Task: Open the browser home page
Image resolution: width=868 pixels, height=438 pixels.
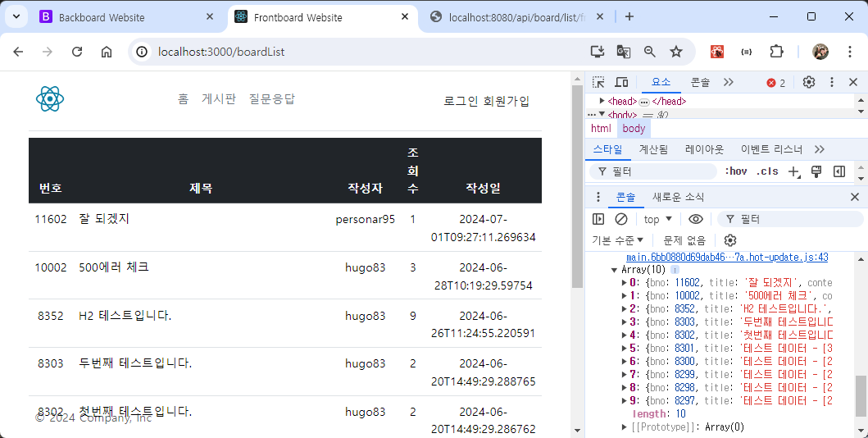Action: 107,52
